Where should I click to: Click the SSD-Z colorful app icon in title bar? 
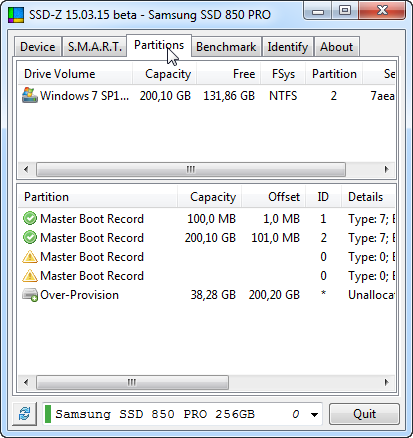point(16,15)
